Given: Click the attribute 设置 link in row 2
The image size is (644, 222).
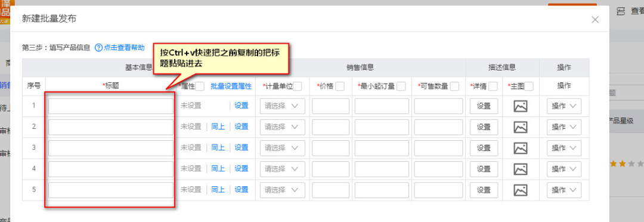Looking at the screenshot, I should coord(241,127).
